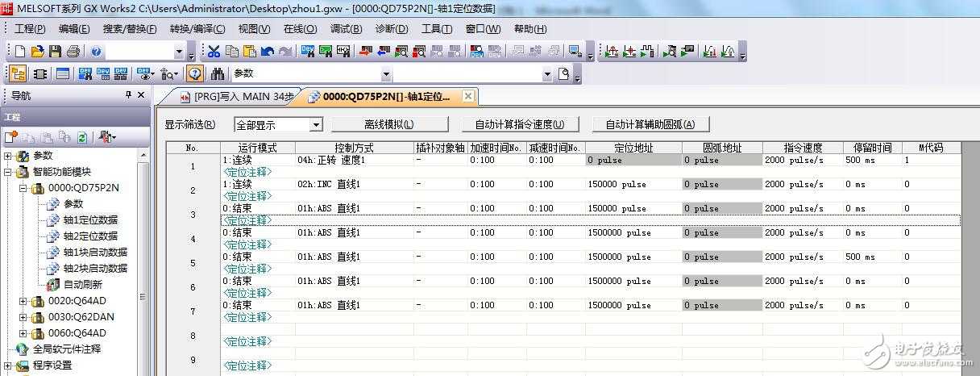This screenshot has height=376, width=980.
Task: Expand the 程序设置 tree node
Action: [8, 366]
